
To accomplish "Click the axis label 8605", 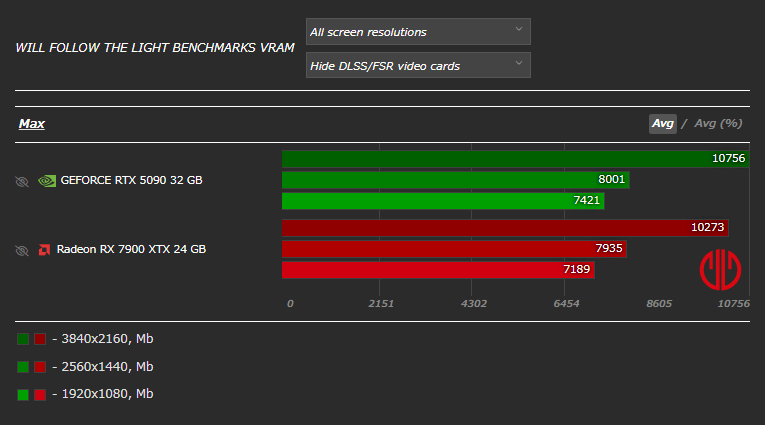I will (x=659, y=304).
